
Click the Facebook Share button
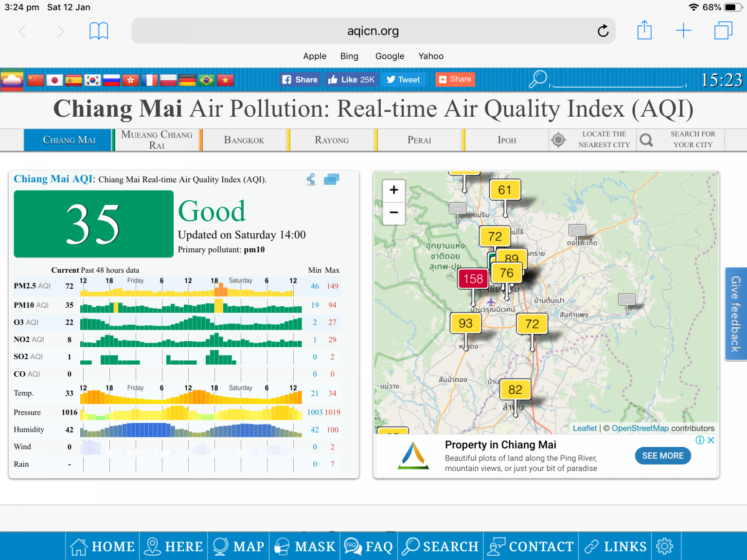click(300, 80)
